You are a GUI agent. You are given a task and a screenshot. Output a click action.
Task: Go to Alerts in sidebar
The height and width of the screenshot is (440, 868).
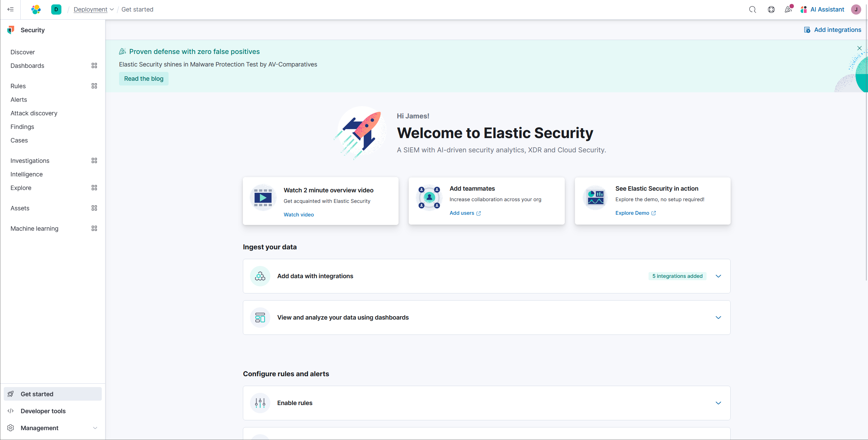tap(19, 99)
